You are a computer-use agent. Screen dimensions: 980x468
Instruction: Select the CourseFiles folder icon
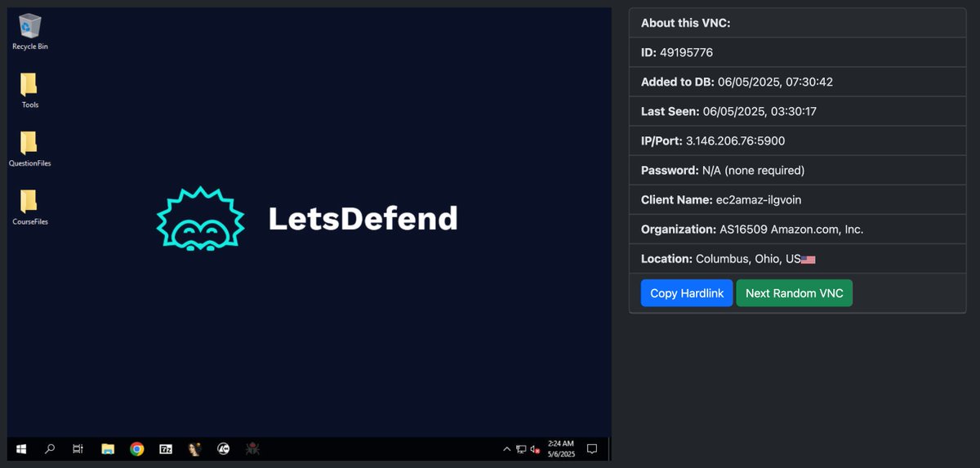coord(29,207)
